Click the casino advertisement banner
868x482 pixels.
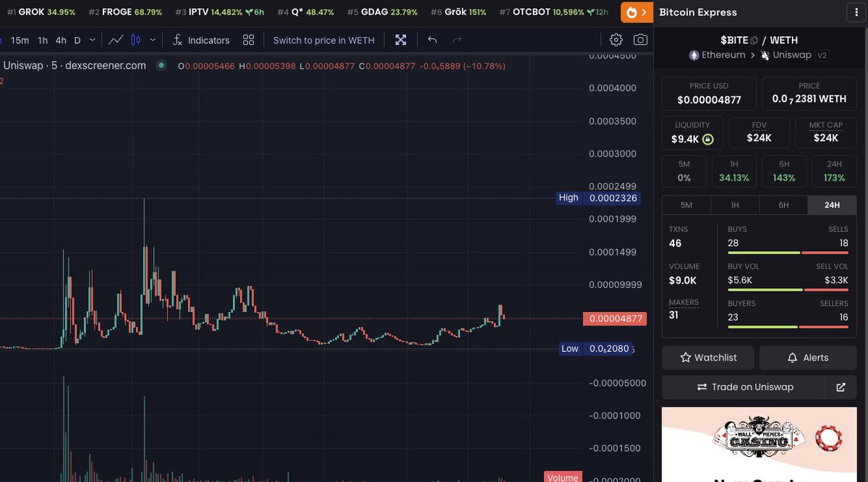click(x=759, y=444)
